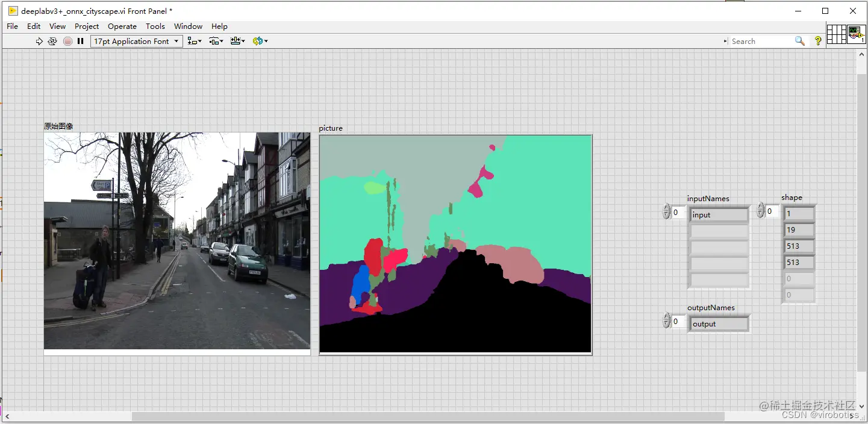Click the Search input field in the toolbar
Viewport: 868px width, 424px height.
click(761, 41)
